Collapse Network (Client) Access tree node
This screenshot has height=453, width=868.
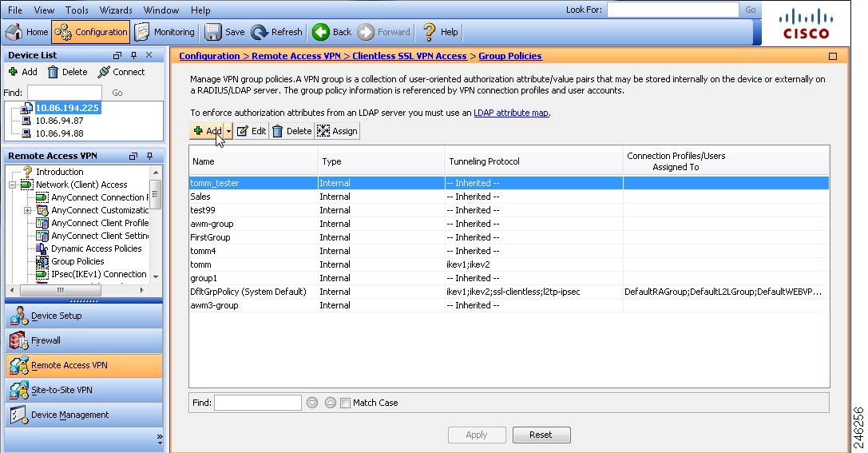coord(12,185)
